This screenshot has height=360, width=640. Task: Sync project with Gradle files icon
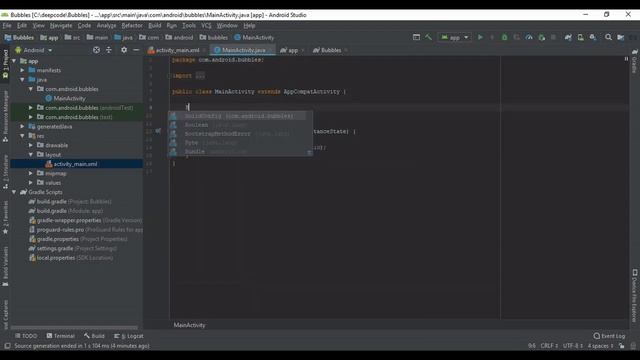(568, 37)
